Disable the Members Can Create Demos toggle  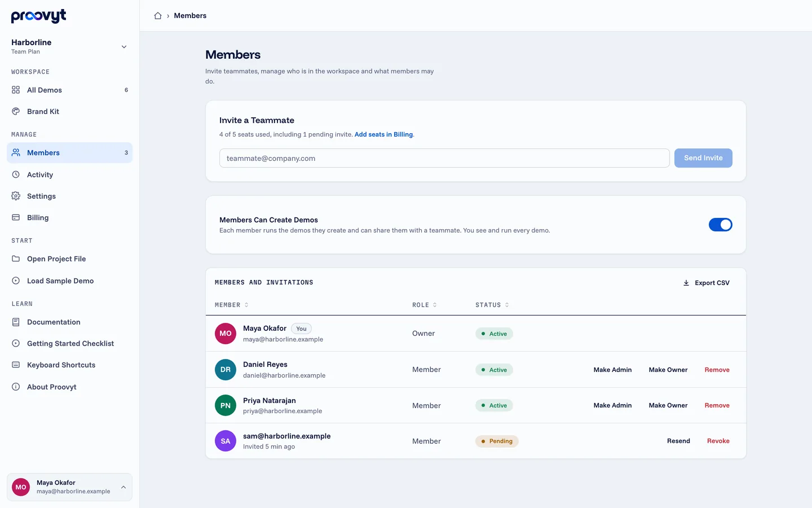pyautogui.click(x=720, y=225)
